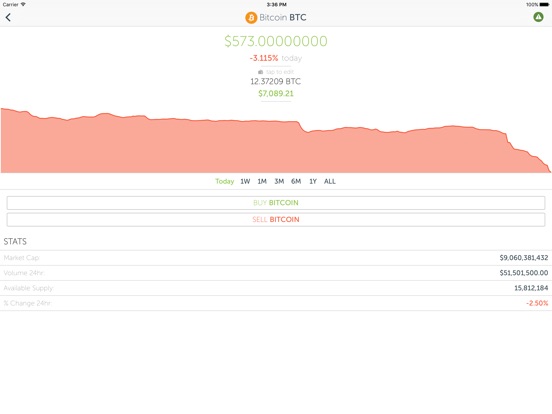This screenshot has width=552, height=414.
Task: Select the Market Cap stats row
Action: click(276, 258)
